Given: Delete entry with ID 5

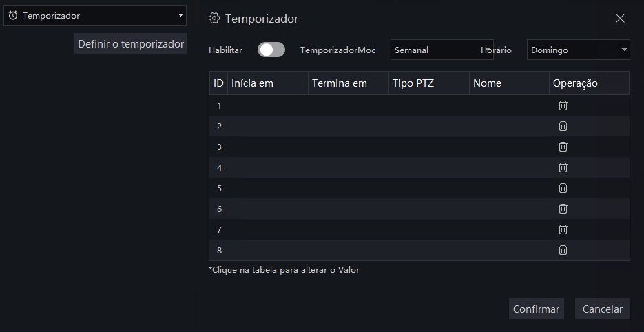Looking at the screenshot, I should point(563,188).
